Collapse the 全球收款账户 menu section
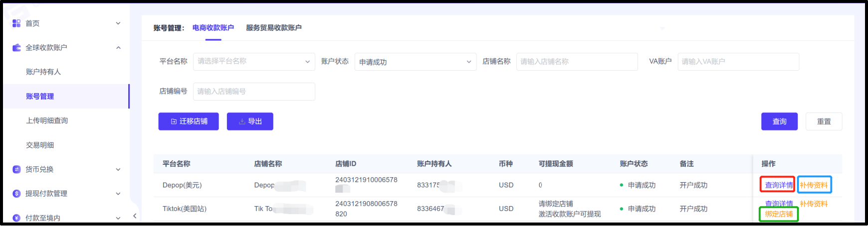This screenshot has width=868, height=226. 118,48
